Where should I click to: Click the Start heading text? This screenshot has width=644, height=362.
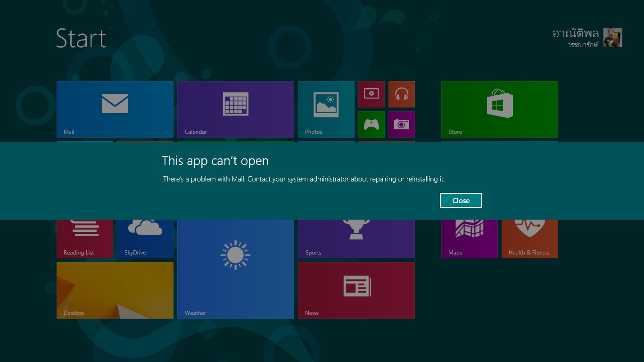coord(81,38)
